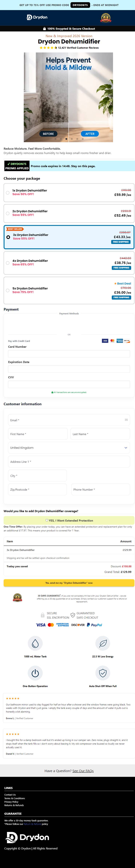Screen dimensions: 135x868
Task: Select the 2x Drydon Dehumidifier package
Action: tap(69, 213)
